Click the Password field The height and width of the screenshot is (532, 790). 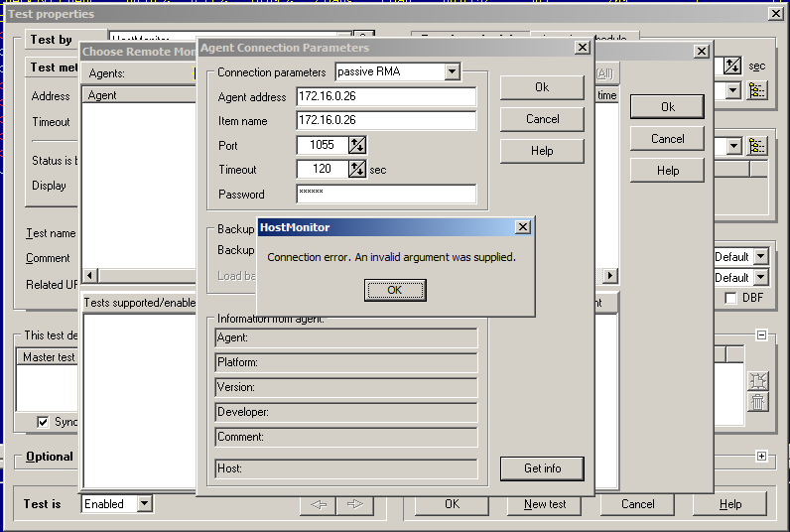click(386, 194)
